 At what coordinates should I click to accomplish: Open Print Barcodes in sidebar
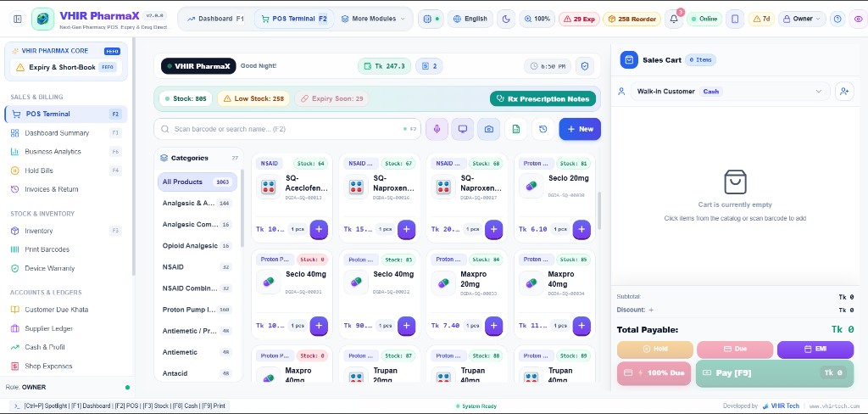coord(66,250)
